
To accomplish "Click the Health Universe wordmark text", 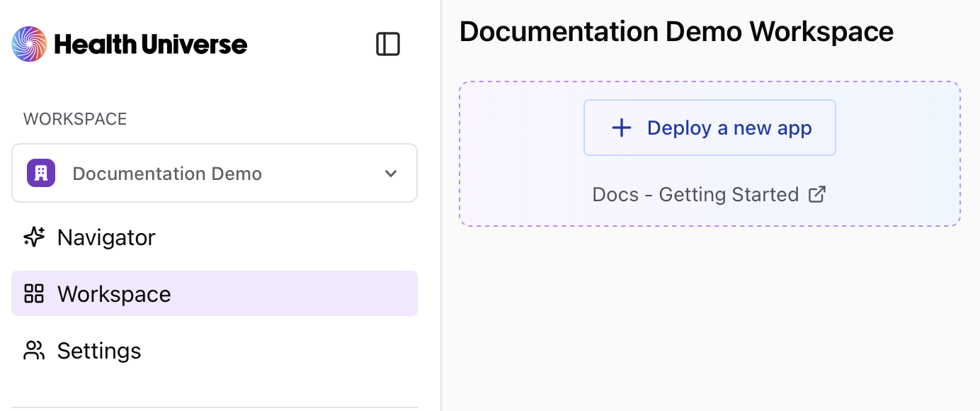I will point(151,45).
